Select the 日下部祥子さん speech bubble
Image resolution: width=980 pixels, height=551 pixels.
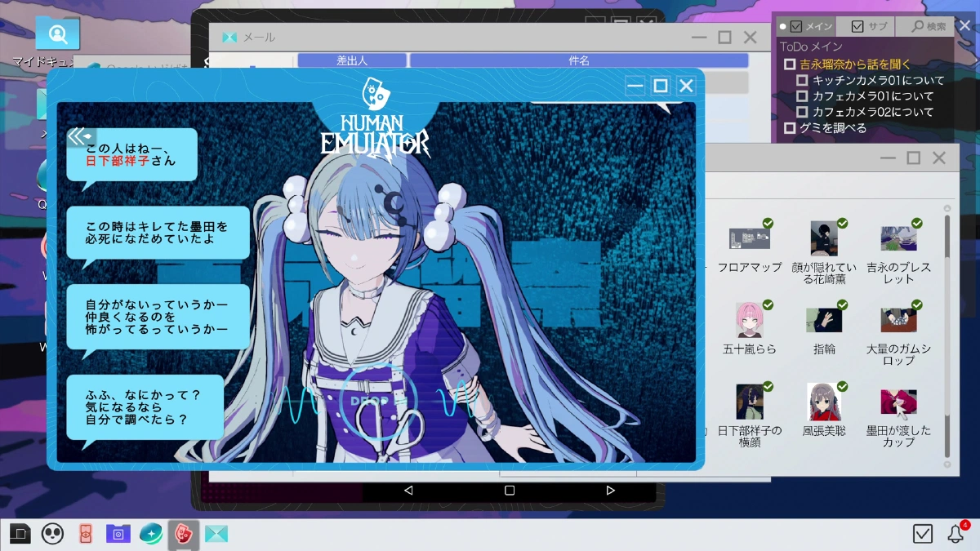[x=131, y=155]
